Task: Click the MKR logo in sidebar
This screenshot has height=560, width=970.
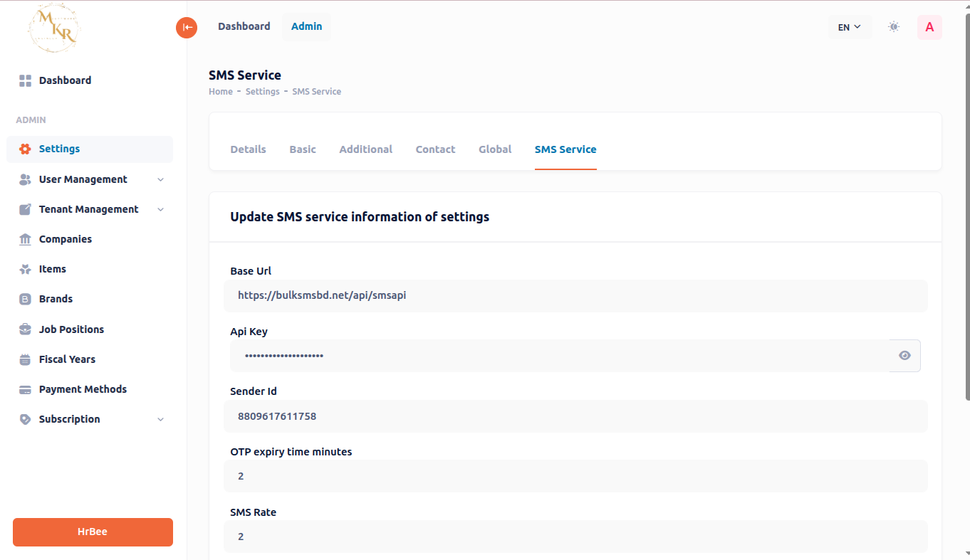Action: coord(54,28)
